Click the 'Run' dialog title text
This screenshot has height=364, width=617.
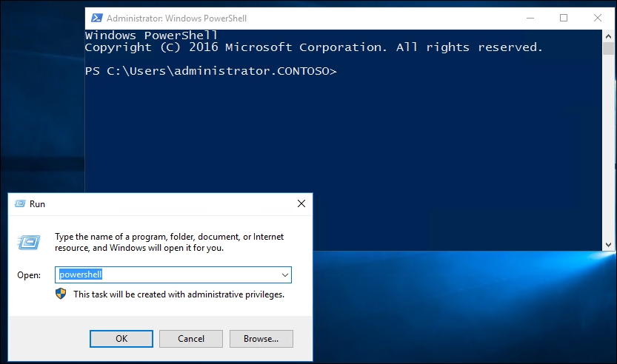pyautogui.click(x=37, y=204)
